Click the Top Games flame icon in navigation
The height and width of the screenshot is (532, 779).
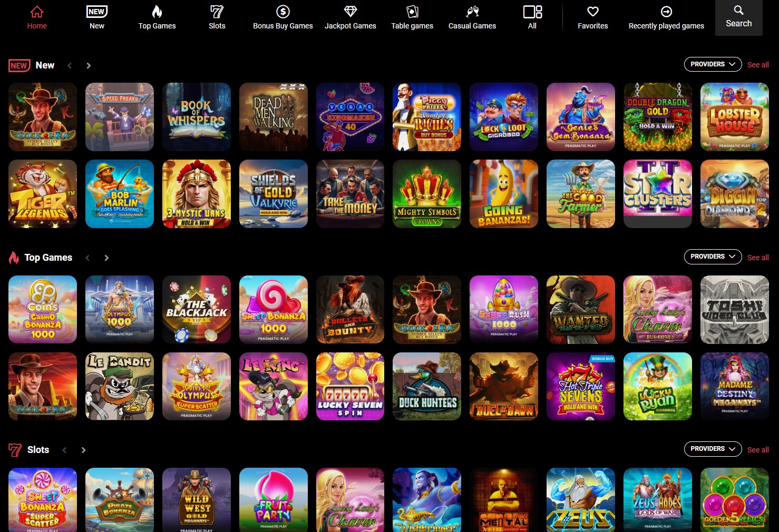(x=157, y=12)
